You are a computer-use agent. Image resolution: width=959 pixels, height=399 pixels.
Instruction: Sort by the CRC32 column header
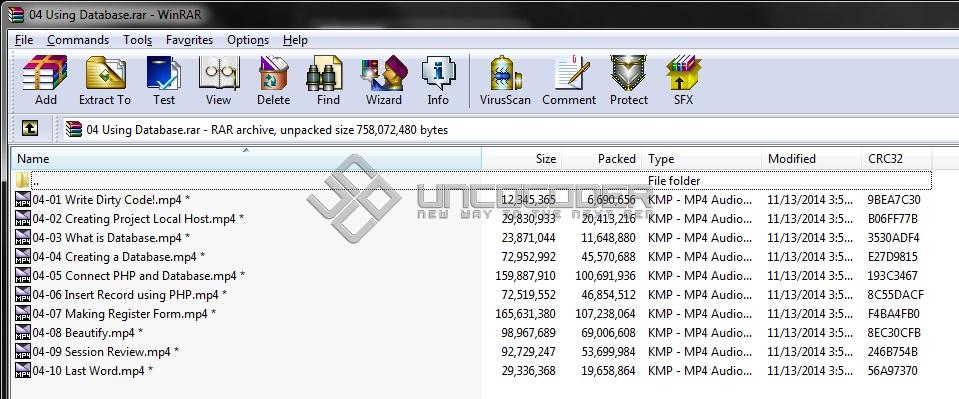[896, 158]
